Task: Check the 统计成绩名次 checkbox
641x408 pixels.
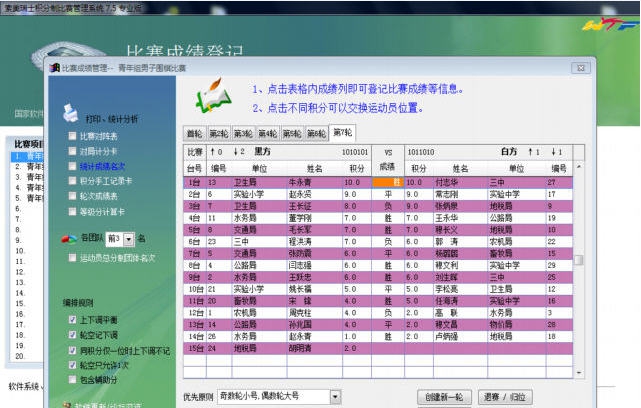Action: (72, 166)
